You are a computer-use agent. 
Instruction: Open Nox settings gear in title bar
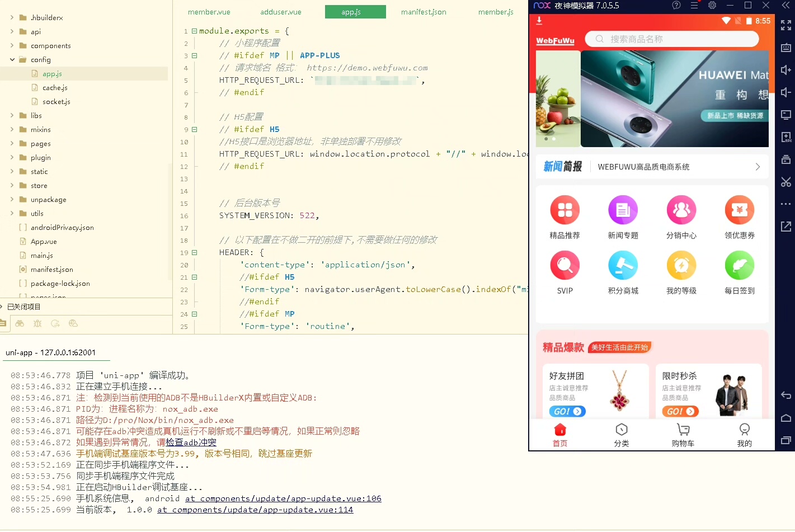tap(712, 6)
